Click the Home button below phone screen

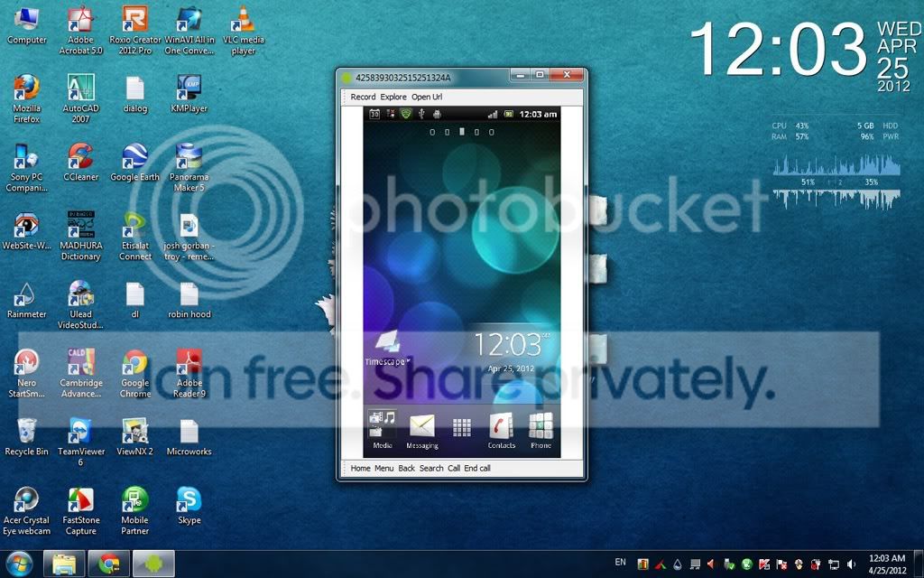click(x=360, y=469)
